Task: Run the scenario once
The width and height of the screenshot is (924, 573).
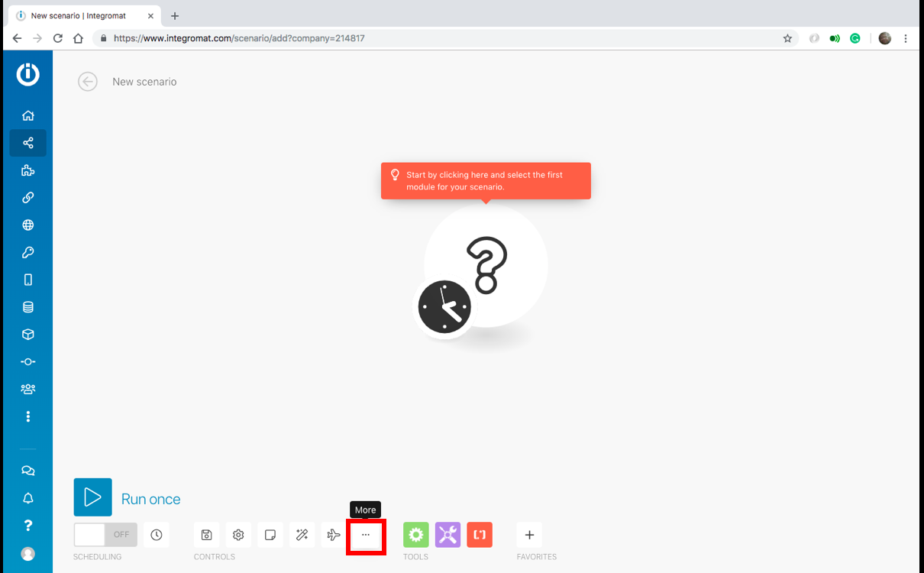Action: coord(92,497)
